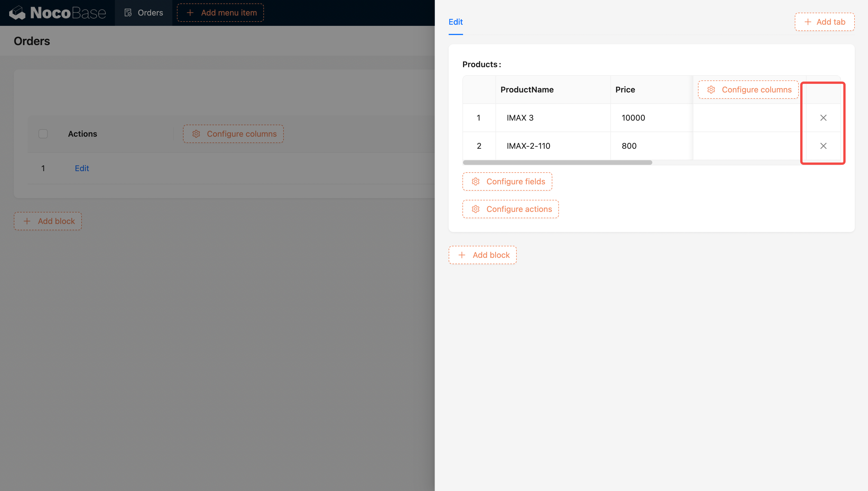This screenshot has width=868, height=491.
Task: Click the Price column header
Action: (x=625, y=90)
